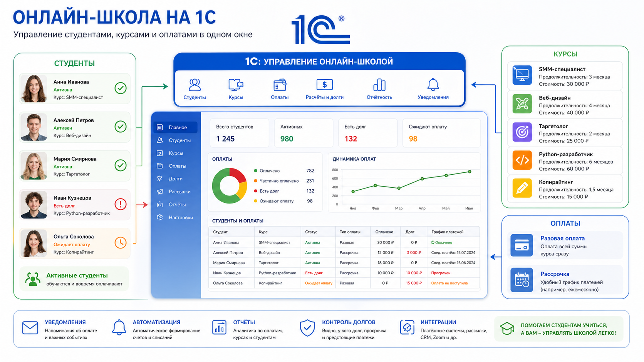644x362 pixels.
Task: Click the SMM-специалист monitor icon
Action: (522, 75)
